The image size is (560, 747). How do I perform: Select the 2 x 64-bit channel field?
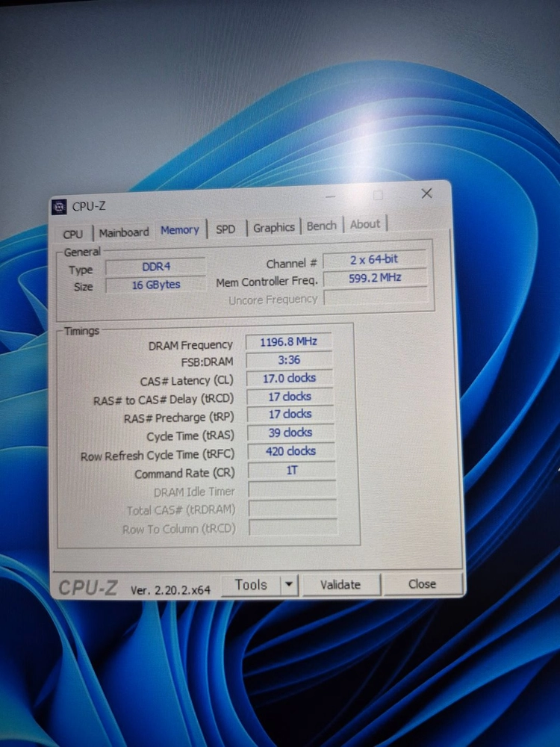point(374,260)
